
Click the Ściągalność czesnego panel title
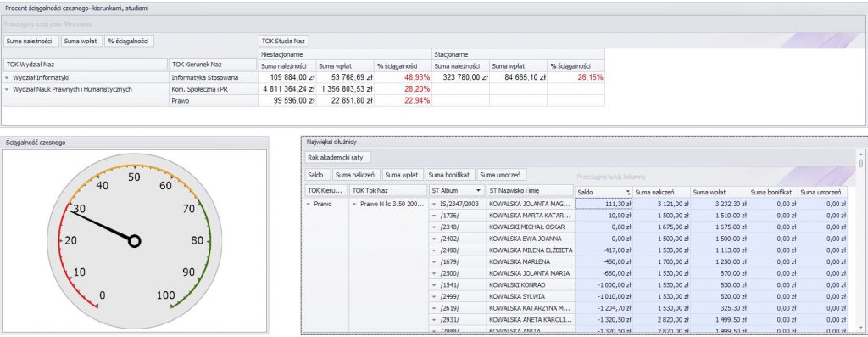[x=36, y=143]
